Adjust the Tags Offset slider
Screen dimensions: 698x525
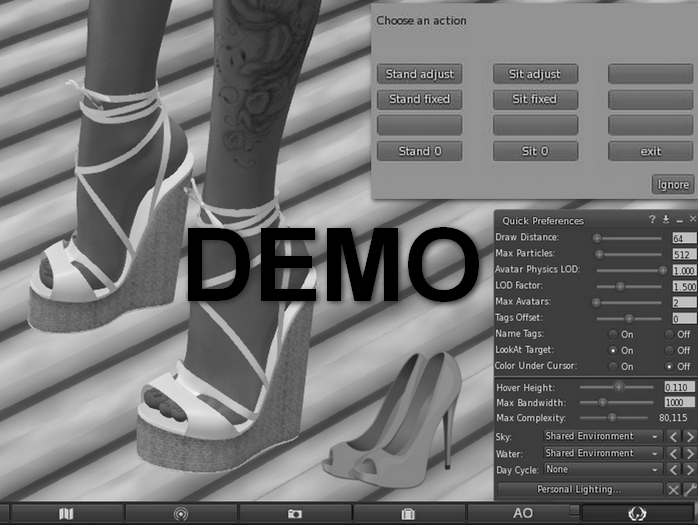coord(631,318)
